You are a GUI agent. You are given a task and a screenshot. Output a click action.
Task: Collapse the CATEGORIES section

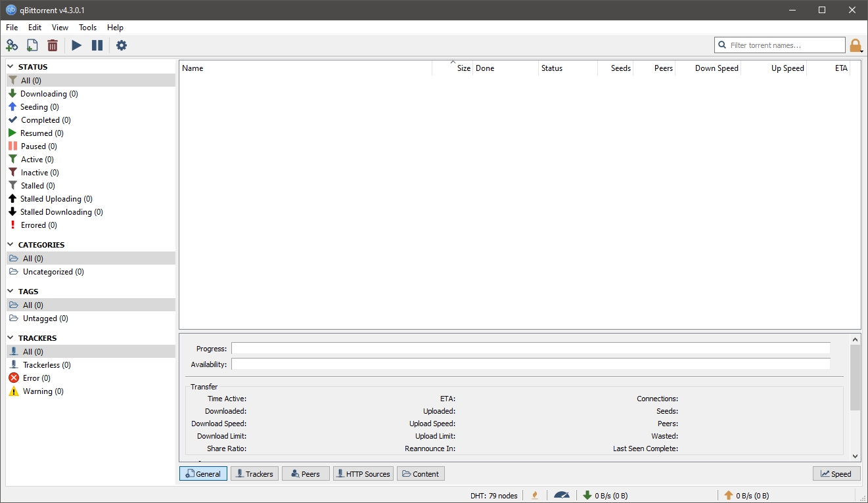tap(10, 244)
